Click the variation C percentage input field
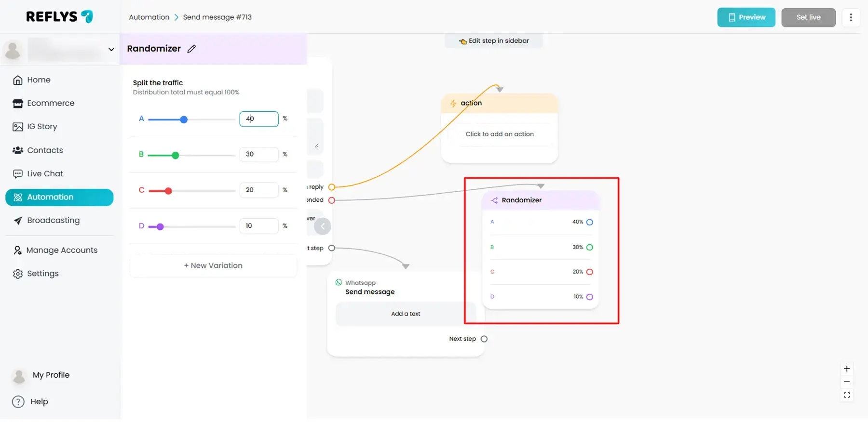 258,190
